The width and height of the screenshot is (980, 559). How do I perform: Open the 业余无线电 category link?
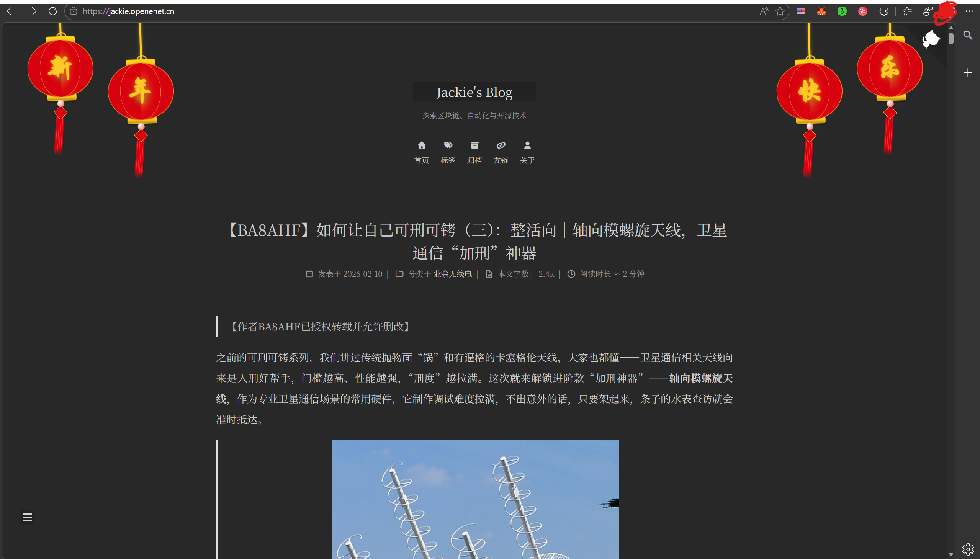[452, 274]
